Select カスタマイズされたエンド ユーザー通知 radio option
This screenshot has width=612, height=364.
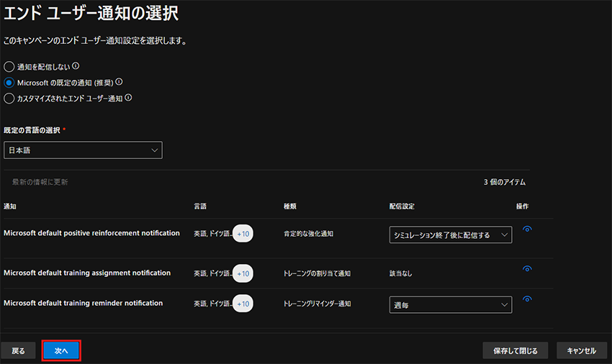click(9, 99)
